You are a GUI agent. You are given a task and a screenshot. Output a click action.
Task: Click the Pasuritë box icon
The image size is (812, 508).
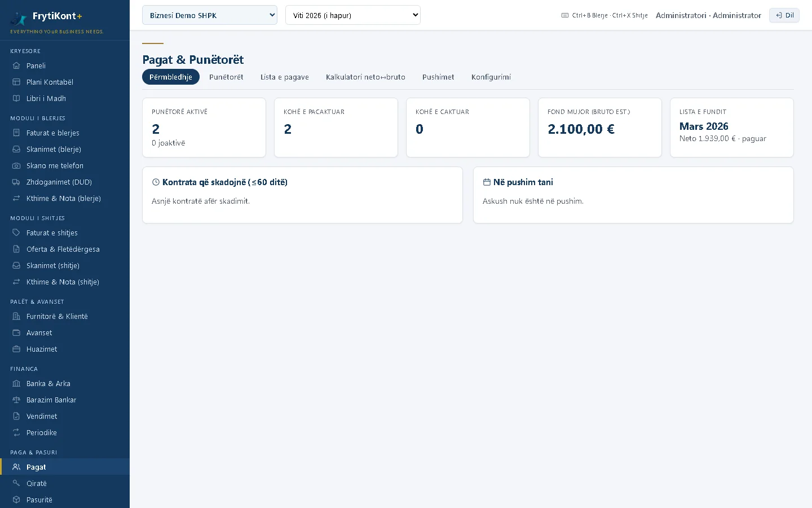point(16,500)
